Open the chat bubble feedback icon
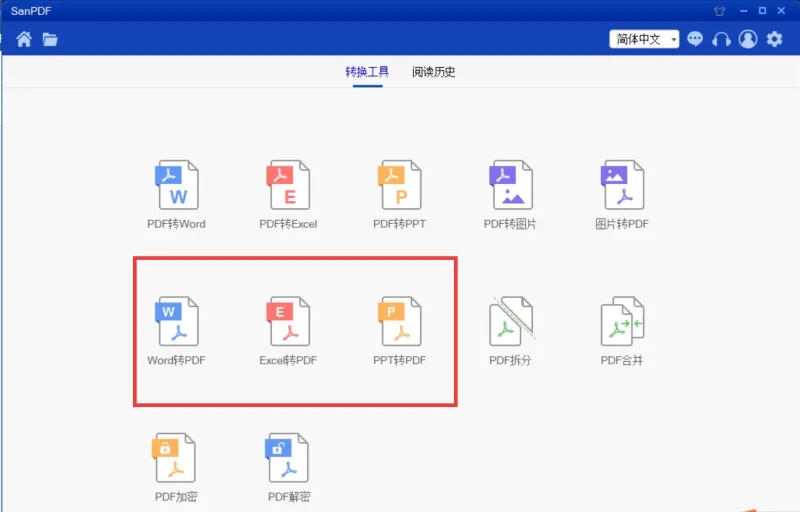Screen dimensions: 800x512 click(695, 39)
